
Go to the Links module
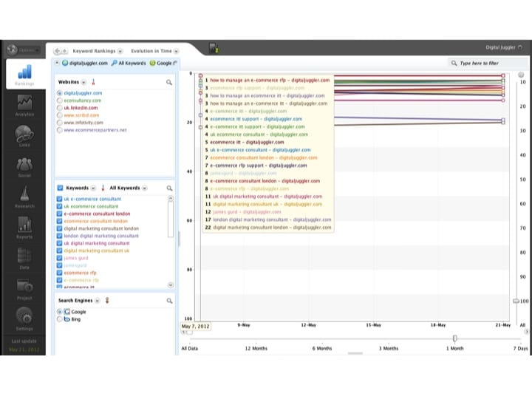(x=24, y=135)
